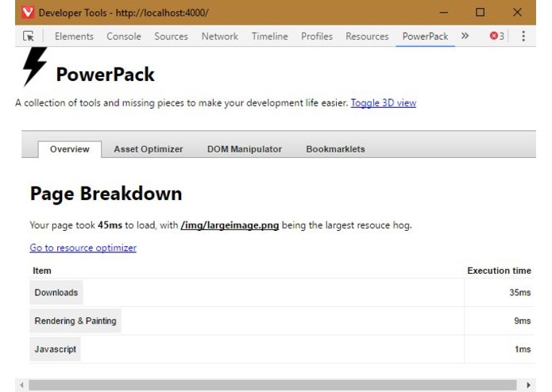Expand the hidden DevTools tabs chevron
The height and width of the screenshot is (392, 552).
pyautogui.click(x=465, y=36)
